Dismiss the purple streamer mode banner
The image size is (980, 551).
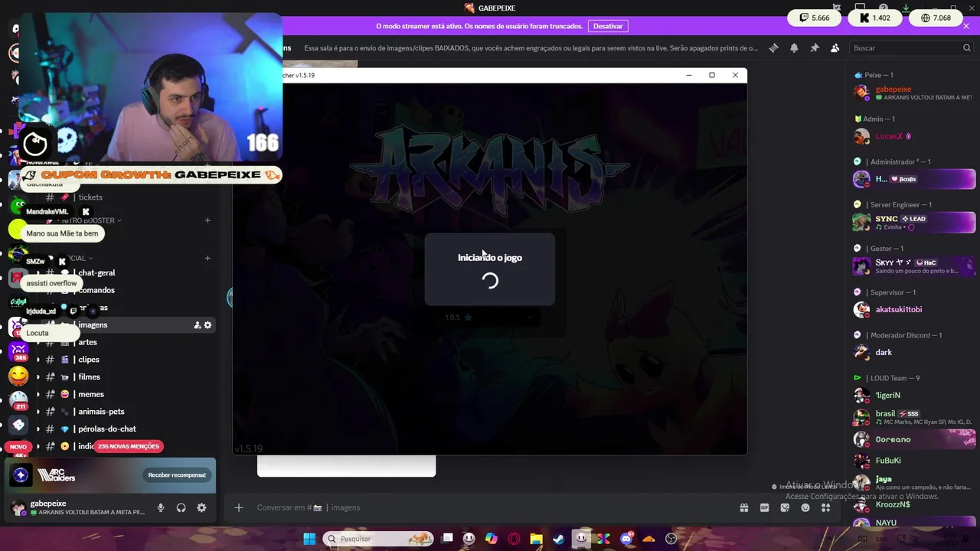coord(966,26)
